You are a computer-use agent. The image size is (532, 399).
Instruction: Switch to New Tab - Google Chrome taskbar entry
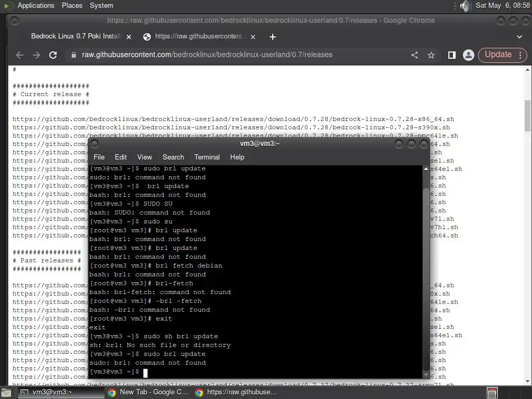[x=148, y=393]
